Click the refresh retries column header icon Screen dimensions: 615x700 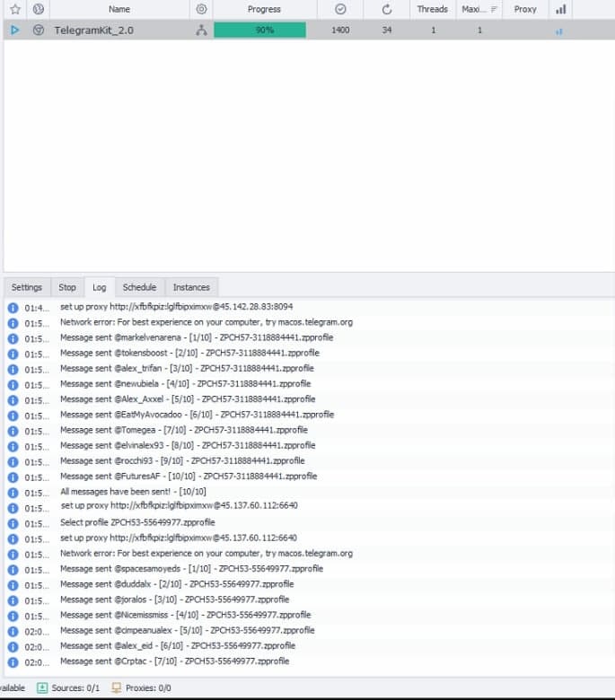click(387, 9)
